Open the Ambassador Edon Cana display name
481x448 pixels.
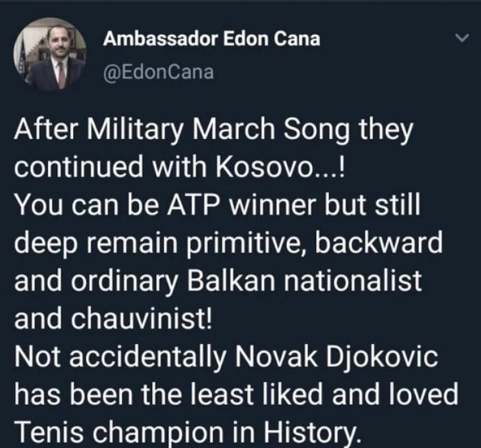click(212, 39)
